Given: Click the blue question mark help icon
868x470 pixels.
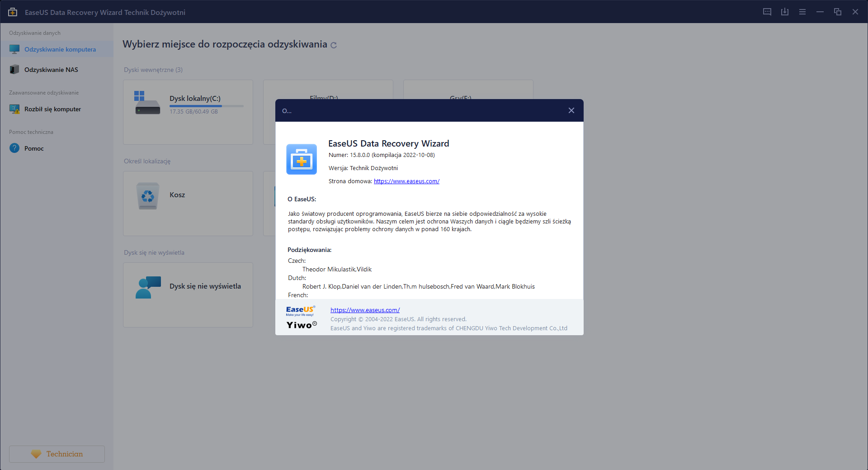Looking at the screenshot, I should (x=14, y=148).
